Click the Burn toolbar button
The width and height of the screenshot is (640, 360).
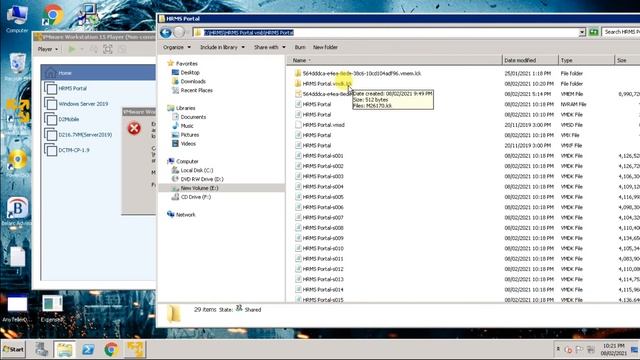tap(300, 47)
